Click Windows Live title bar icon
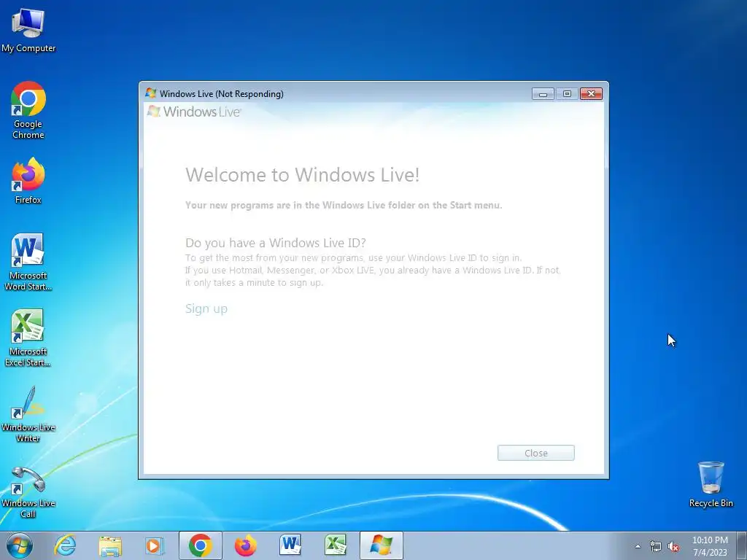This screenshot has width=747, height=560. tap(150, 93)
